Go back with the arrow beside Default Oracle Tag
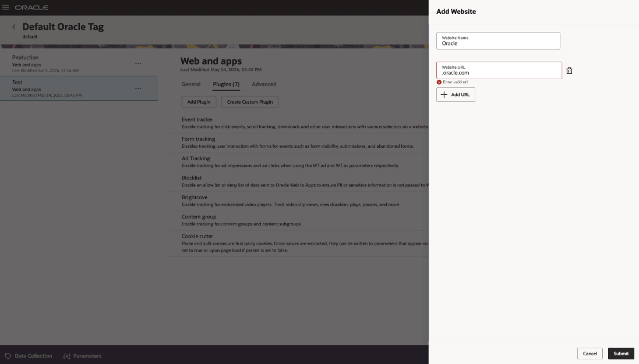 (14, 27)
